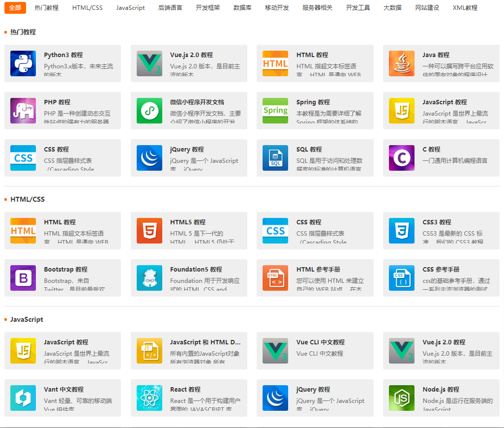
Task: Open the 开发框架 tab
Action: click(208, 8)
